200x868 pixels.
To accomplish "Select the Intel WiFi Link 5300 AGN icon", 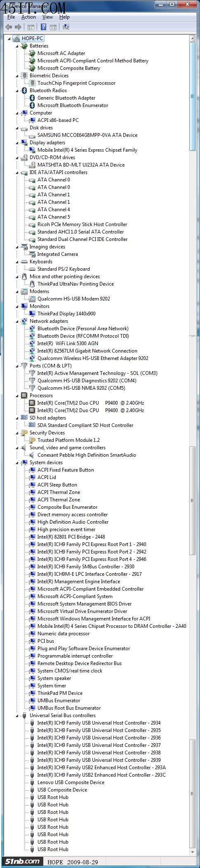I will [33, 343].
